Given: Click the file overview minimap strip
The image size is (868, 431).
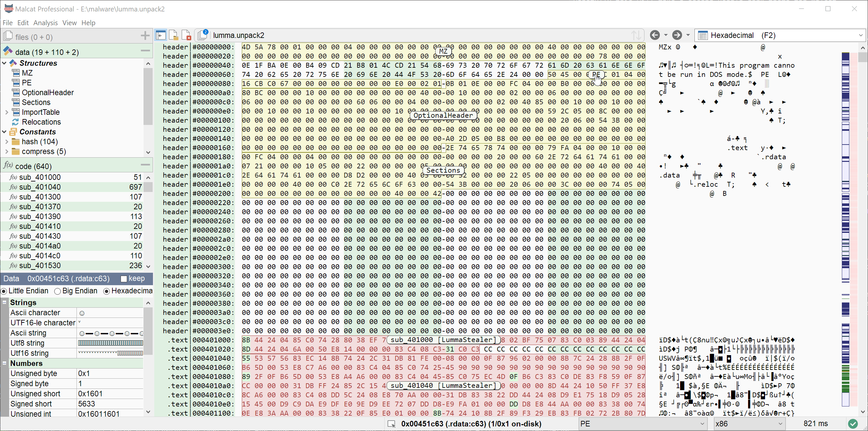Looking at the screenshot, I should 845,229.
